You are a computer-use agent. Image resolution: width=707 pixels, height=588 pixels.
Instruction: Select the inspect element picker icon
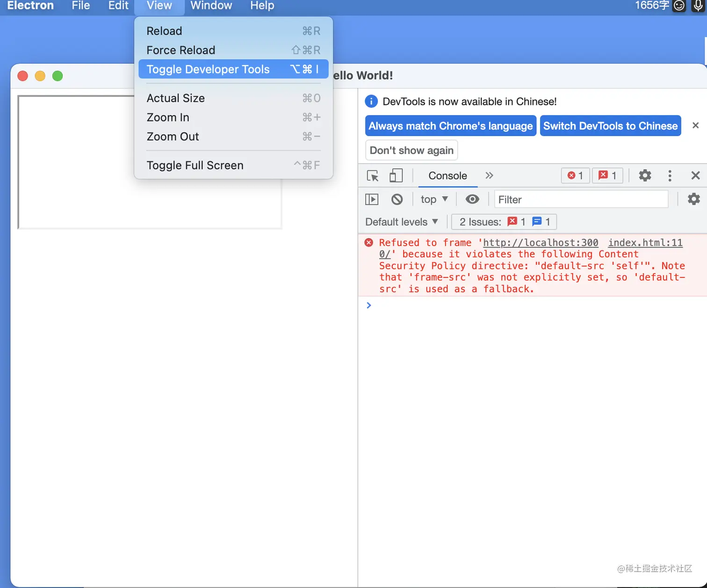(373, 176)
